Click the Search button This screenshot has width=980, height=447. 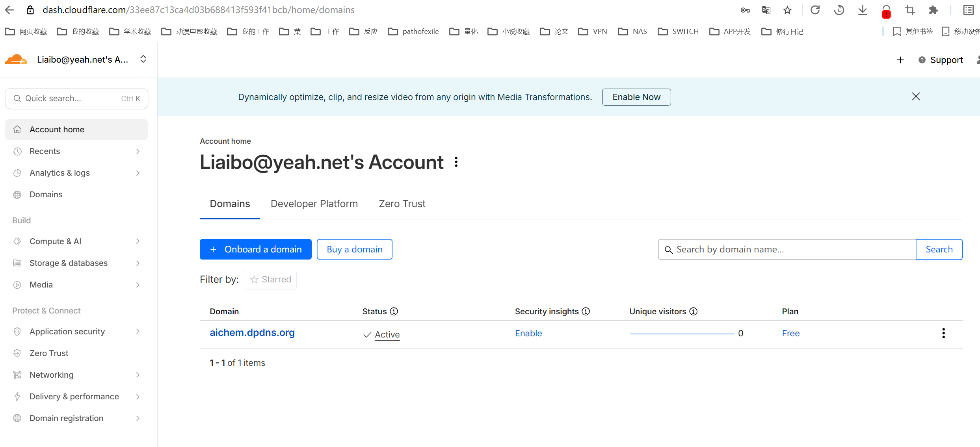coord(939,249)
